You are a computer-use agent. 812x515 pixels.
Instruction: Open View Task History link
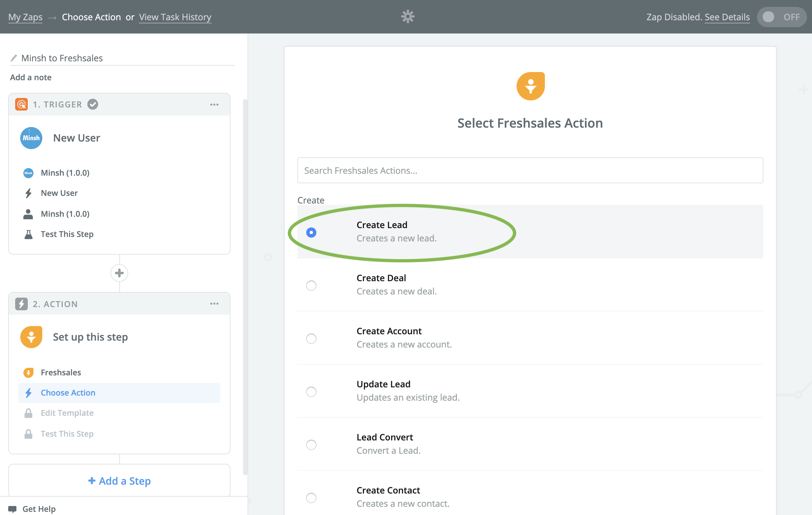click(x=175, y=17)
